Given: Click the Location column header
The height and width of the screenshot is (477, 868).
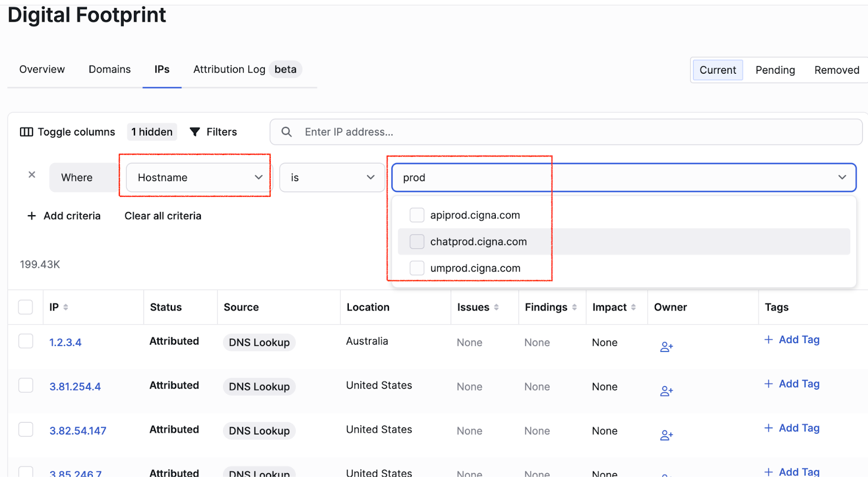Looking at the screenshot, I should [x=368, y=307].
